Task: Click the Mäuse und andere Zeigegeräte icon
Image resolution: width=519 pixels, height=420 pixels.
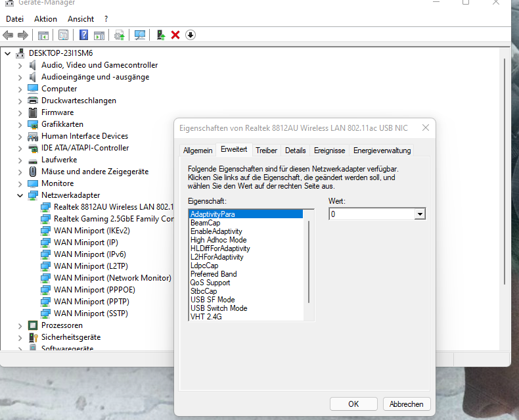Action: coord(33,172)
